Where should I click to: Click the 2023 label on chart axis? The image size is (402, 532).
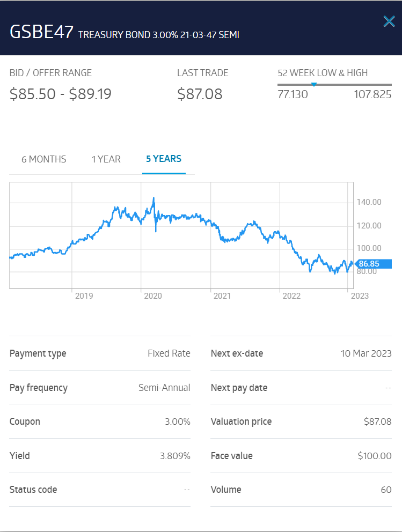pos(360,296)
